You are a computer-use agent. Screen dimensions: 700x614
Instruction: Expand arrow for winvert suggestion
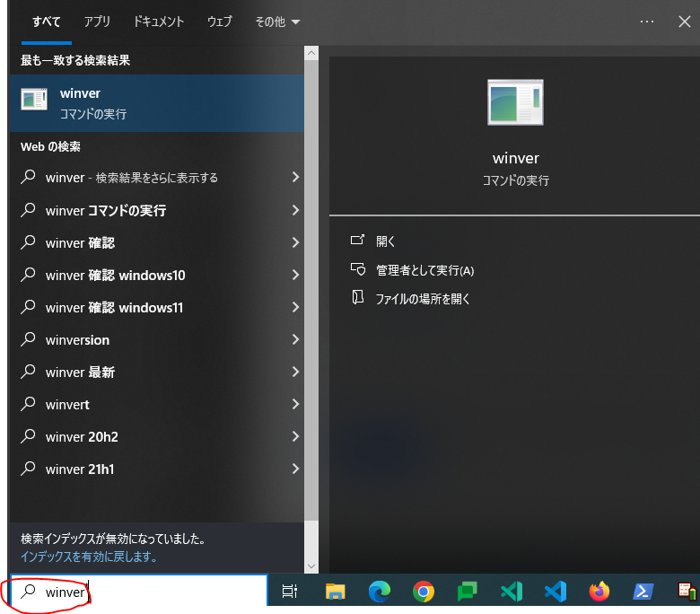(x=295, y=404)
